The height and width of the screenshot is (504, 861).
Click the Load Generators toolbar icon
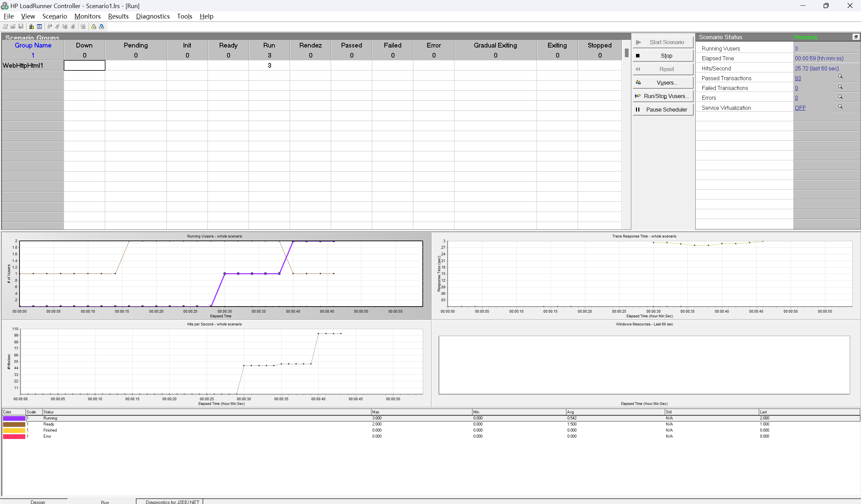(31, 27)
